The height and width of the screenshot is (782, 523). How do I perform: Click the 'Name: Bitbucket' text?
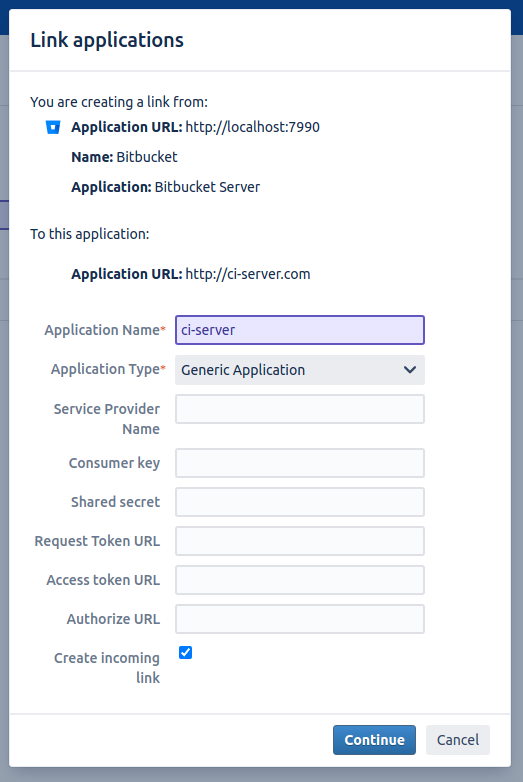pyautogui.click(x=124, y=157)
